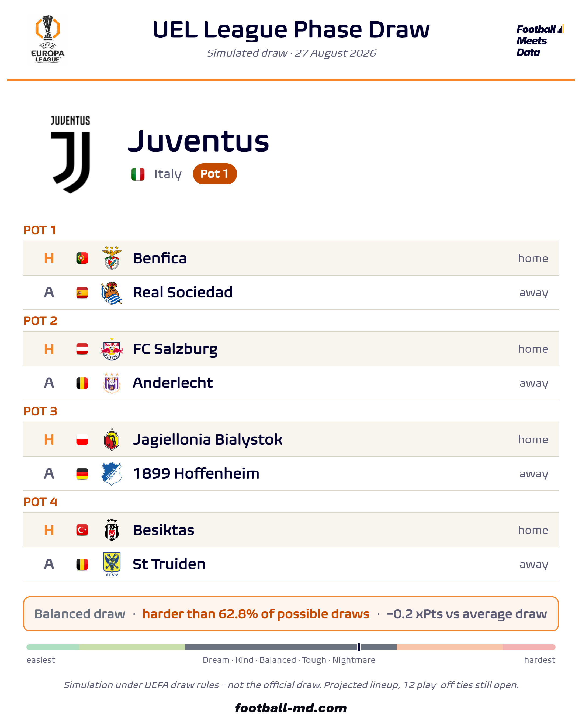
Task: Click the Anderlecht purple crest
Action: (x=112, y=383)
